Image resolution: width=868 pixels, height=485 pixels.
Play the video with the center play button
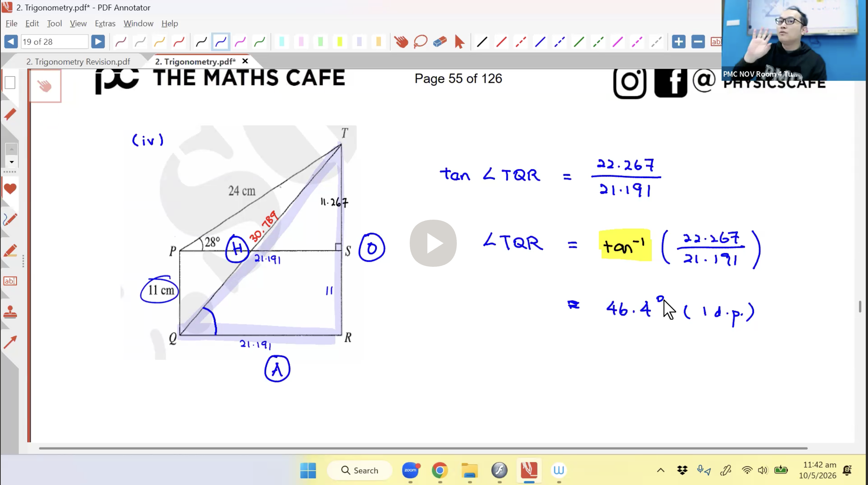tap(433, 243)
